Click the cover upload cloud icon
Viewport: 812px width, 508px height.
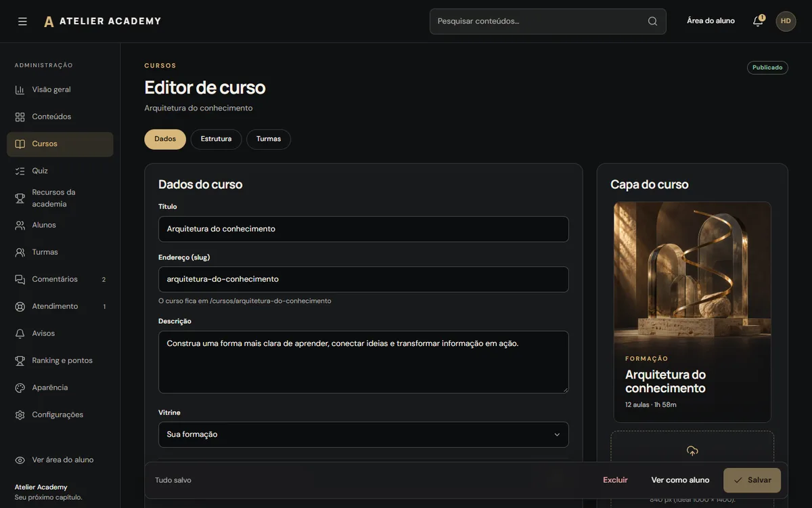(692, 451)
